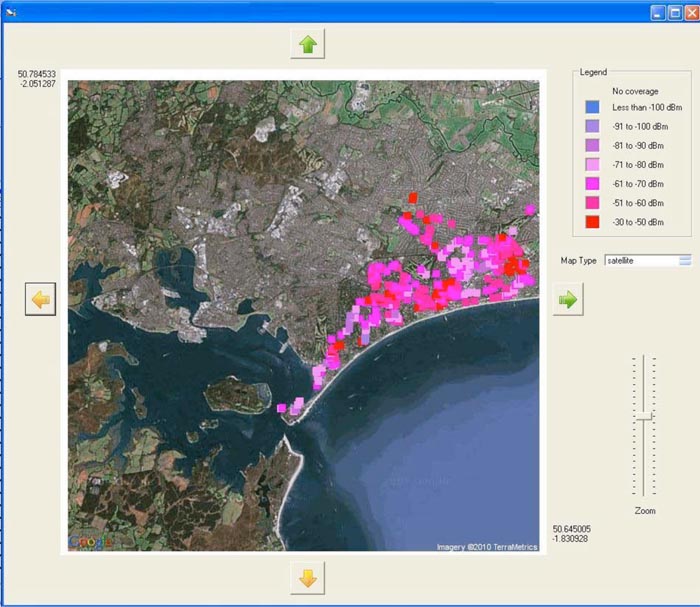700x607 pixels.
Task: Click the bottom-right latitude 50.645005 text
Action: pyautogui.click(x=572, y=529)
